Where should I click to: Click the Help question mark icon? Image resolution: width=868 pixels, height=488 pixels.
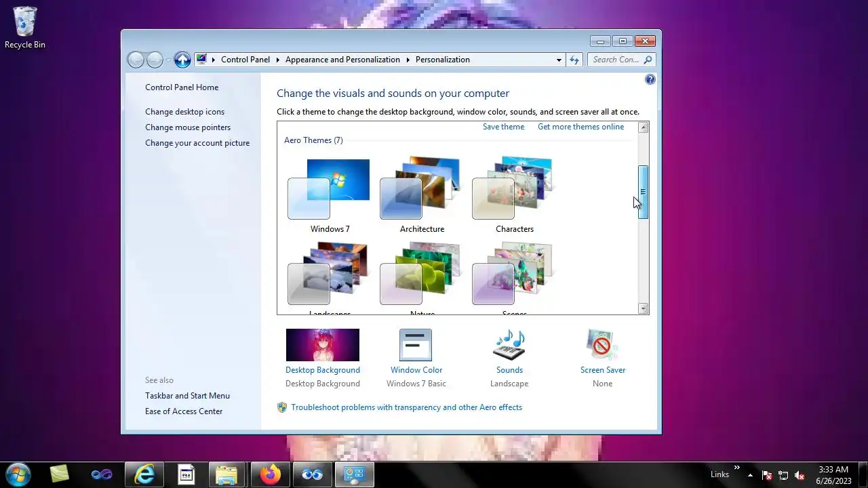650,79
